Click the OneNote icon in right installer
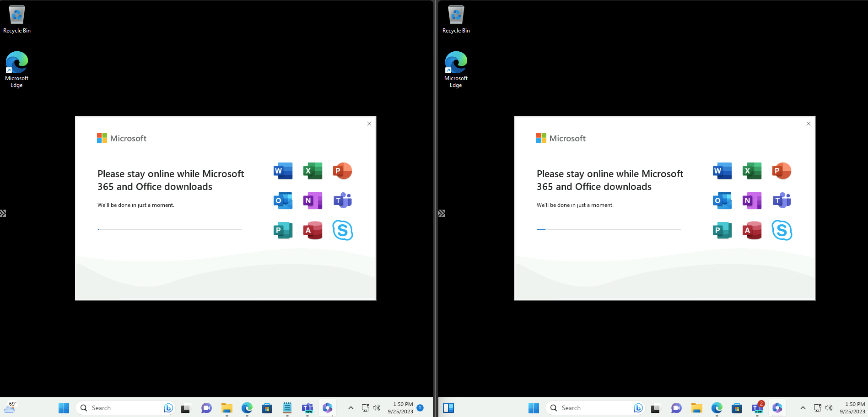The width and height of the screenshot is (868, 417). point(752,200)
